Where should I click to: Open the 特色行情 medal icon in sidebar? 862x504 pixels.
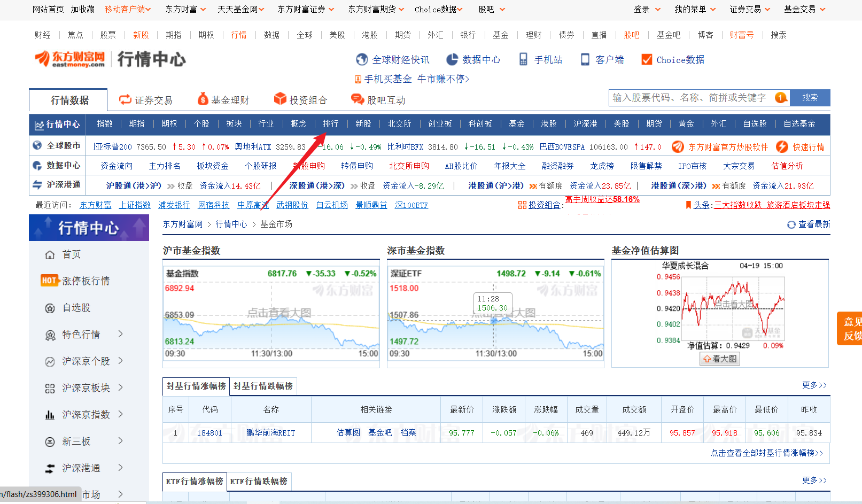[x=50, y=335]
